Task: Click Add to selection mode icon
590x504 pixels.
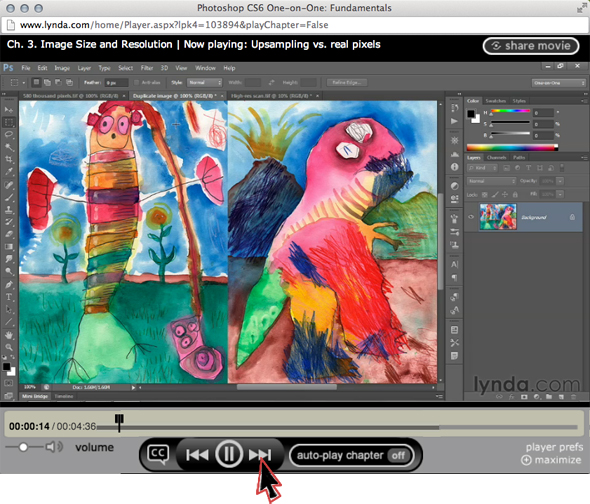Action: point(47,82)
